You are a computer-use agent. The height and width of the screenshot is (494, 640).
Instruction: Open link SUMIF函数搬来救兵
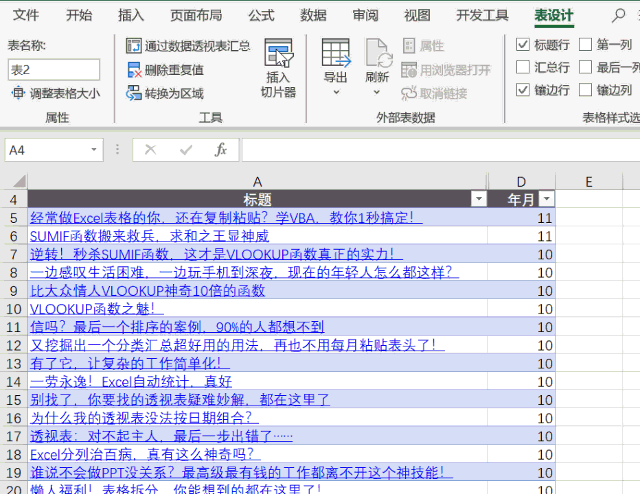149,236
